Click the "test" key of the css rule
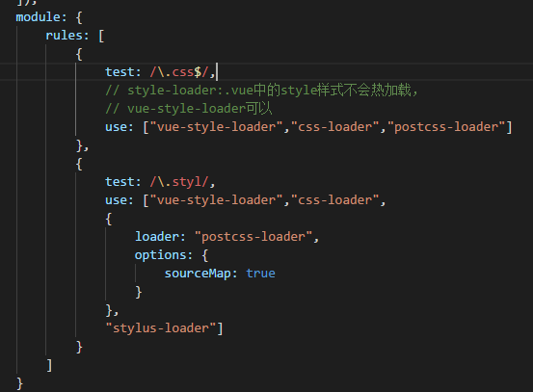 pos(120,72)
